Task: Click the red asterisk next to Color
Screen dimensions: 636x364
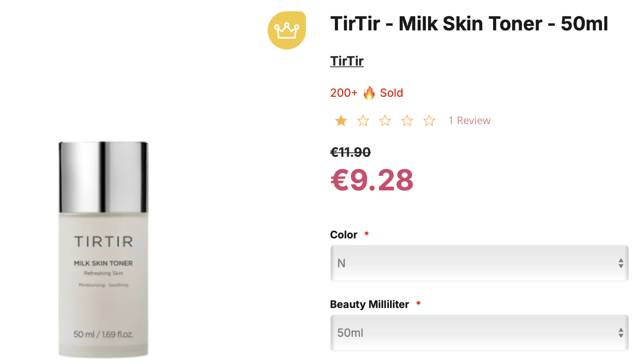Action: coord(366,234)
